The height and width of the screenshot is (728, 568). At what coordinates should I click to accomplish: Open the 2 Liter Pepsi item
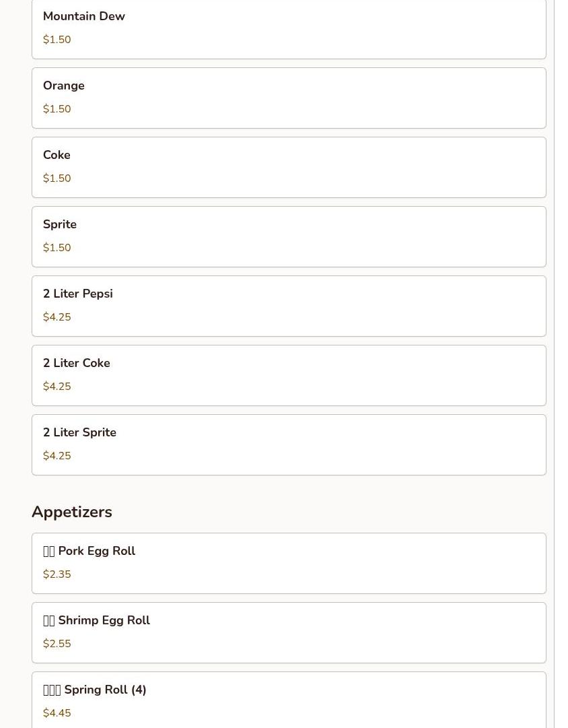[x=288, y=306]
